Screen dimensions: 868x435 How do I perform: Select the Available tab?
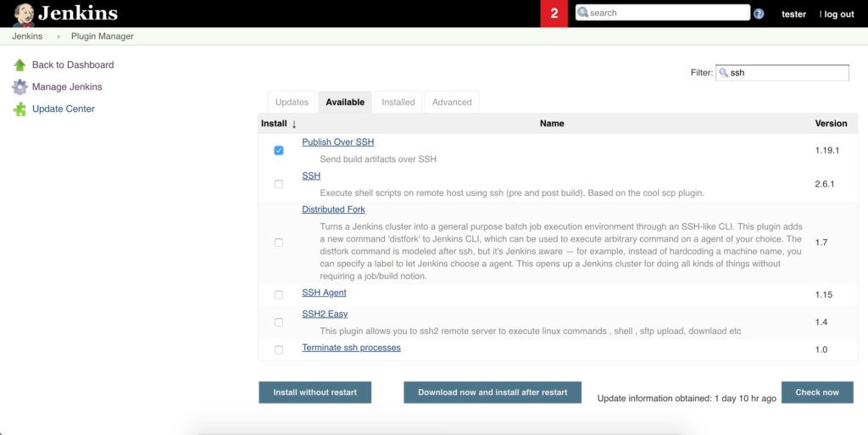pyautogui.click(x=345, y=102)
